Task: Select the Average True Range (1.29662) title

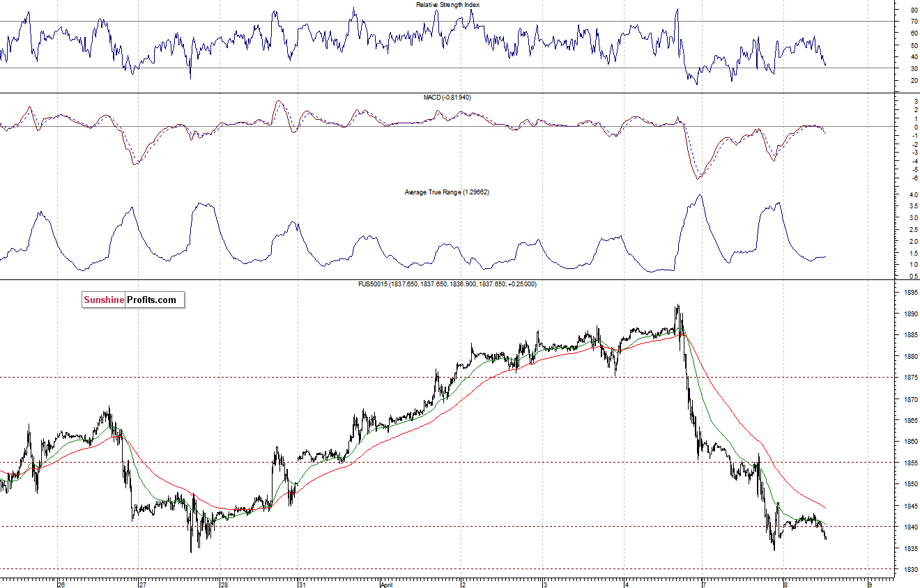Action: tap(447, 192)
